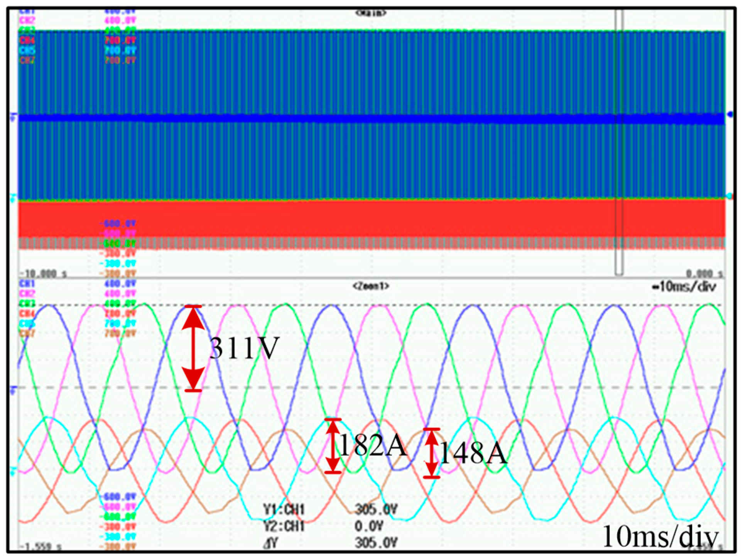This screenshot has width=743, height=560.
Task: Click the cyan ground marker right of main display
Action: [729, 196]
